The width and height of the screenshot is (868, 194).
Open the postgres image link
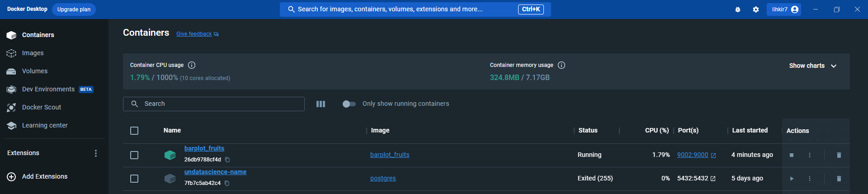[383, 178]
